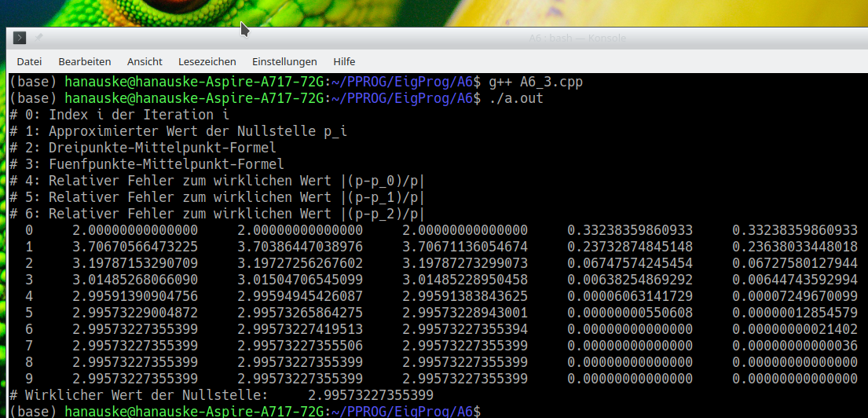Click the Konsole terminal icon in title bar
868x418 pixels.
(x=20, y=38)
